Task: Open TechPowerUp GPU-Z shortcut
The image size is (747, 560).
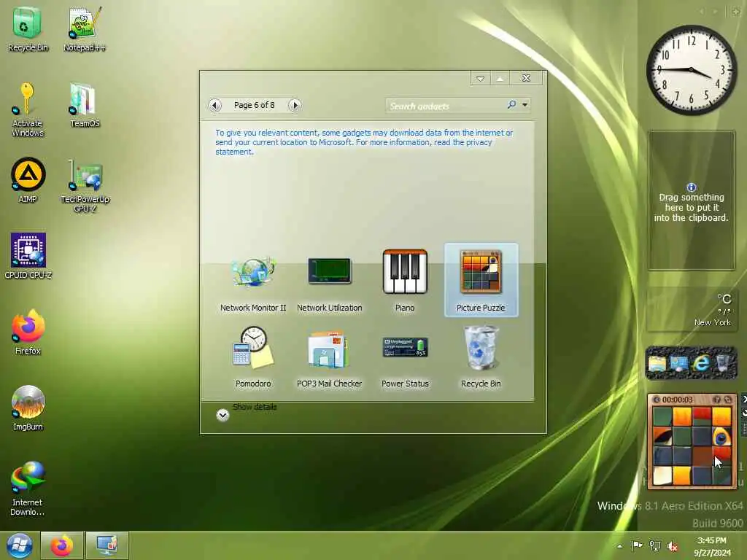Action: pyautogui.click(x=85, y=186)
